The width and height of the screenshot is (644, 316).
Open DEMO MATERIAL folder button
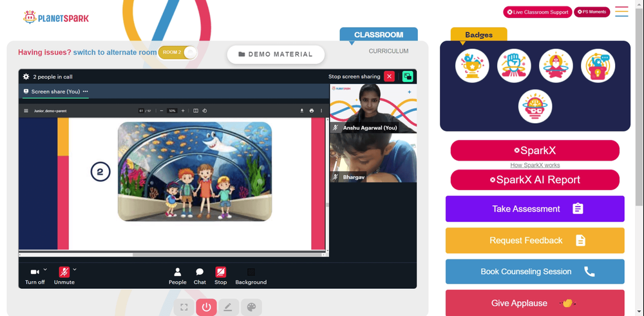pos(276,54)
